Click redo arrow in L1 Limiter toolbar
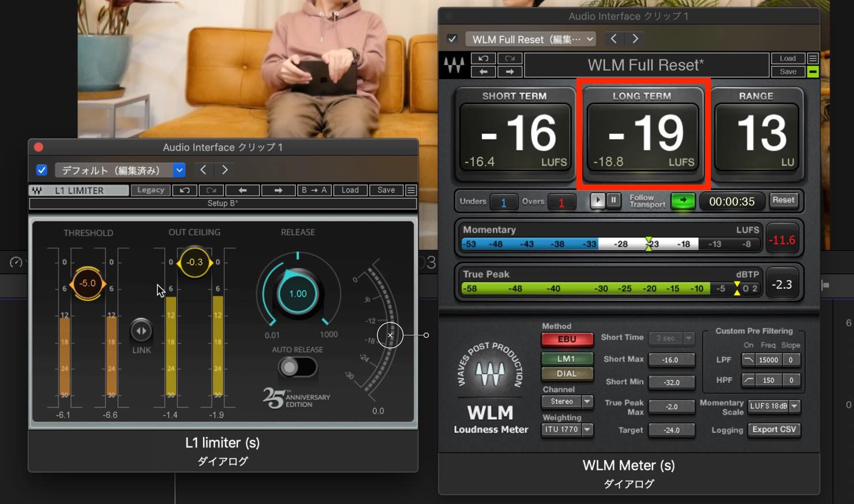The width and height of the screenshot is (854, 504). (211, 190)
